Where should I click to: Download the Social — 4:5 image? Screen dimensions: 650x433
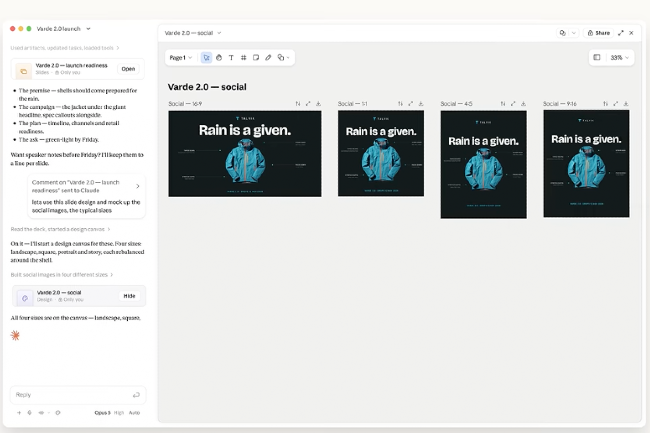tap(524, 104)
